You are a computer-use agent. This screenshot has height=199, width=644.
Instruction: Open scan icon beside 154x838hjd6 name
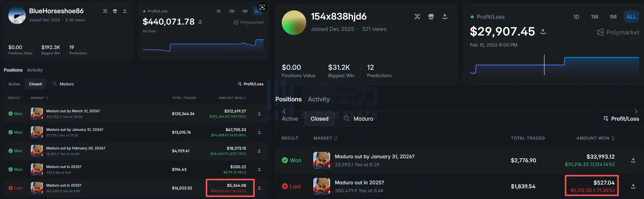pos(417,17)
